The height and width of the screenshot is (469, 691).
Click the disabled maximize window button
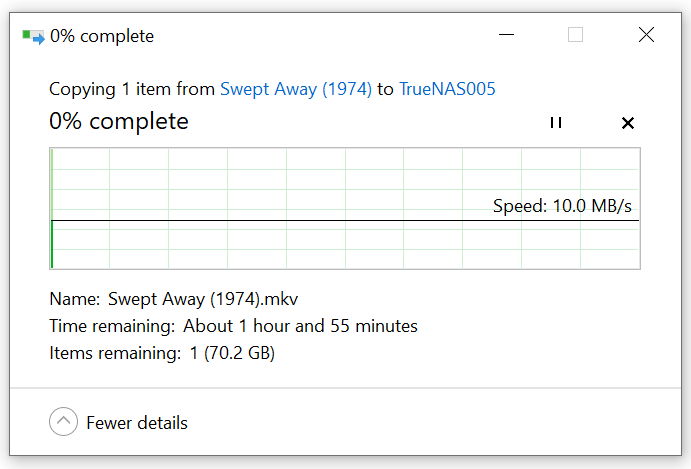pos(575,36)
